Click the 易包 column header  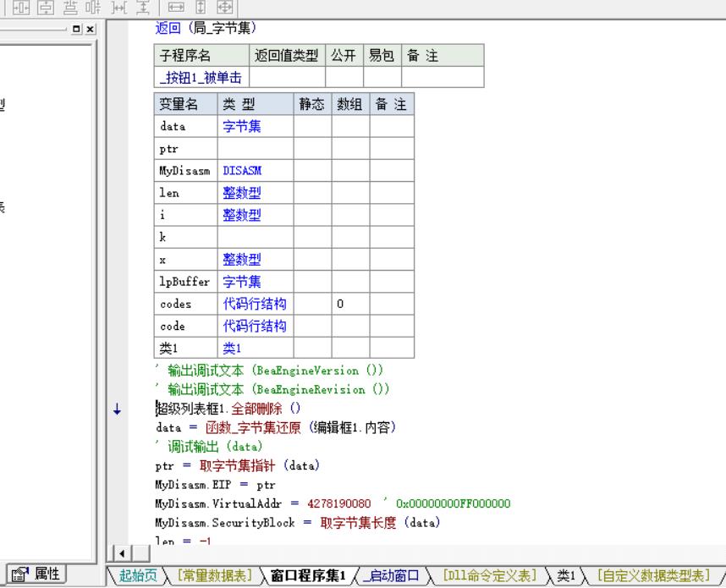coord(382,56)
